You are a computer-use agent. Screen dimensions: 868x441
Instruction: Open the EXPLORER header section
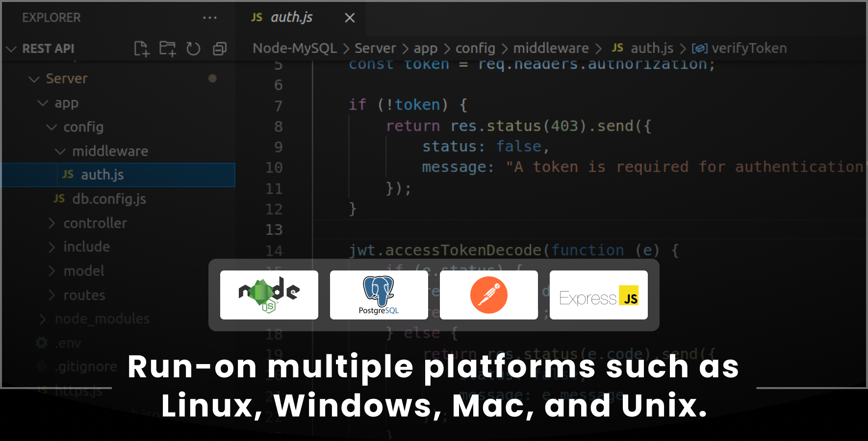(51, 18)
